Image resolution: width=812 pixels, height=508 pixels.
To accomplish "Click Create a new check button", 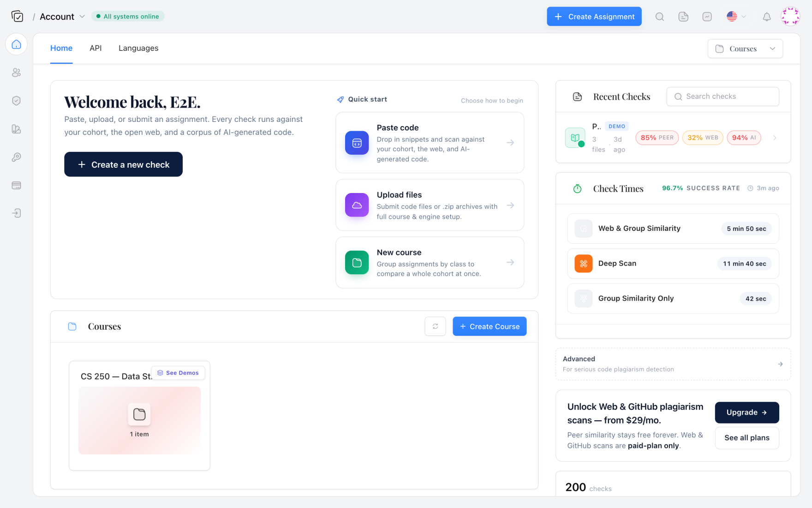I will [123, 164].
